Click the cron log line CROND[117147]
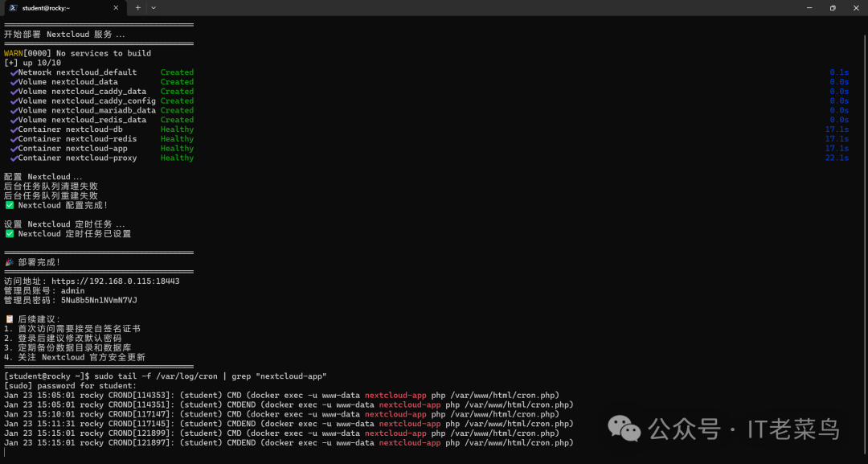 282,413
